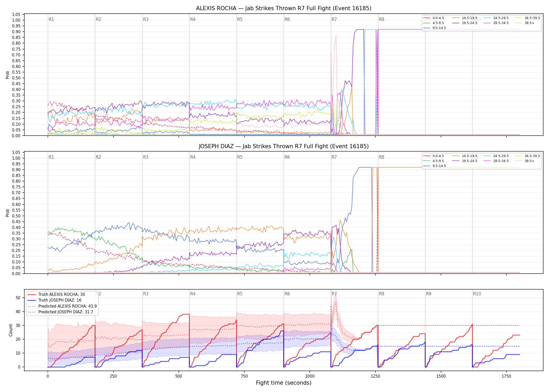This screenshot has width=549, height=392.
Task: Click the 1500 tick label under the Count chart
Action: click(x=441, y=376)
